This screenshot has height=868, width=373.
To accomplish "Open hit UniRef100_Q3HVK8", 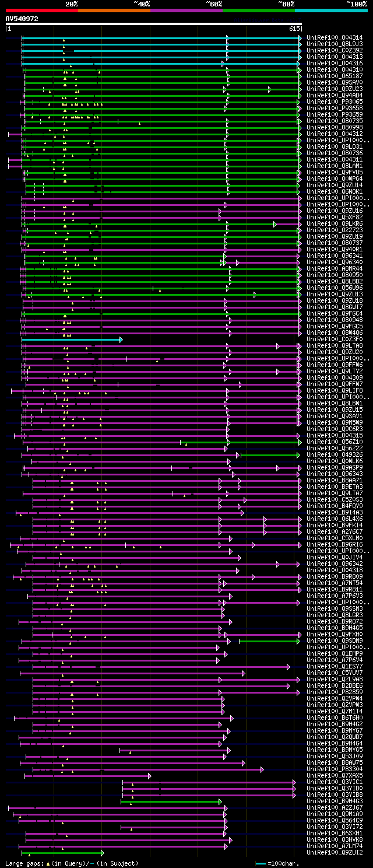I will click(x=335, y=840).
